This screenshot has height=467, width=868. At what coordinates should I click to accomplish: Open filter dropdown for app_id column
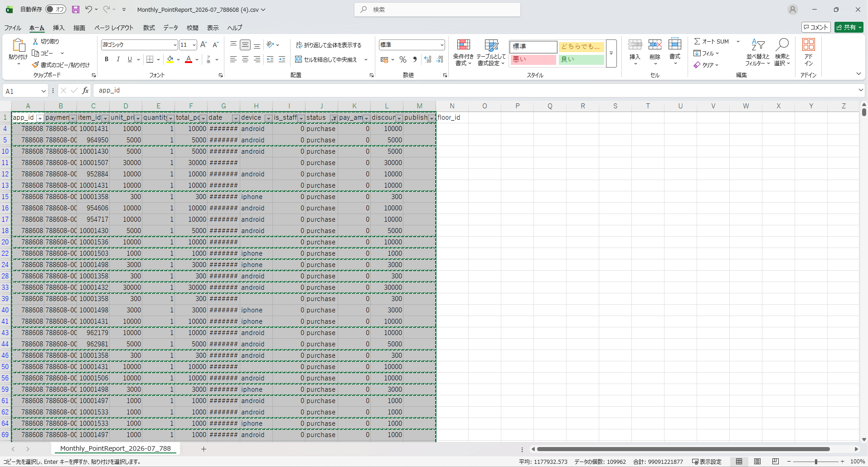coord(40,118)
